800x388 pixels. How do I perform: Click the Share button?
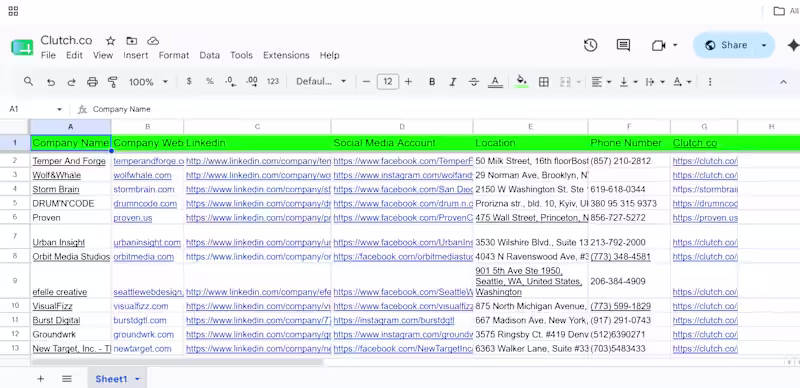726,45
